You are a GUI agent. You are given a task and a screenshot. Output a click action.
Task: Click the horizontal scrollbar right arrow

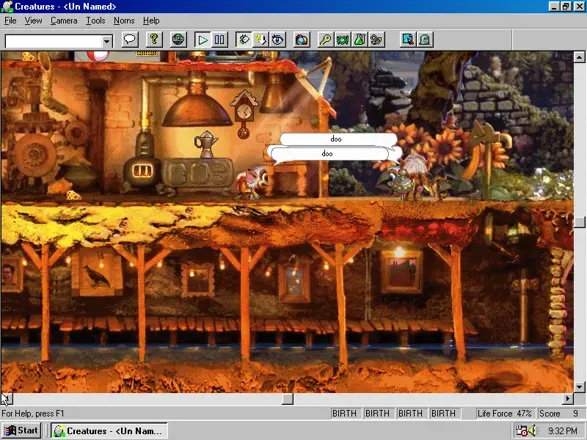(568, 399)
